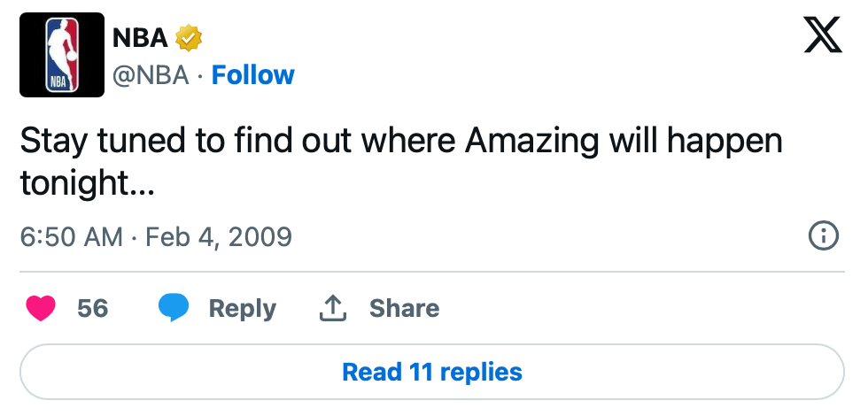Click the Twitter info circle icon
The width and height of the screenshot is (868, 416).
[x=824, y=237]
